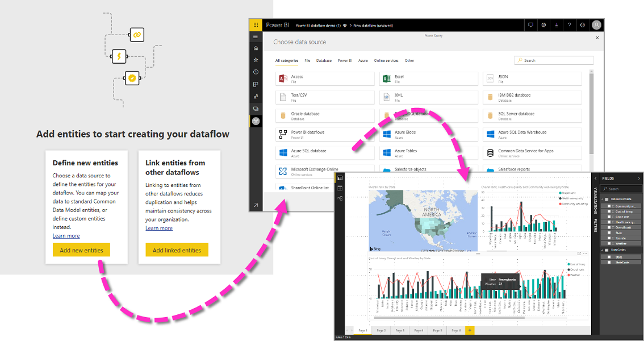Add a new report page with plus

coord(470,330)
